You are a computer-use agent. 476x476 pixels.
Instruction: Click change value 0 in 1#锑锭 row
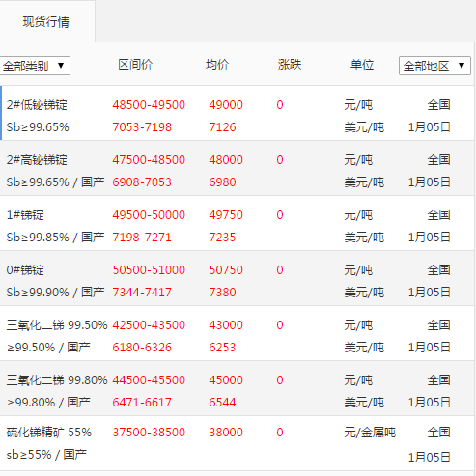tap(280, 215)
